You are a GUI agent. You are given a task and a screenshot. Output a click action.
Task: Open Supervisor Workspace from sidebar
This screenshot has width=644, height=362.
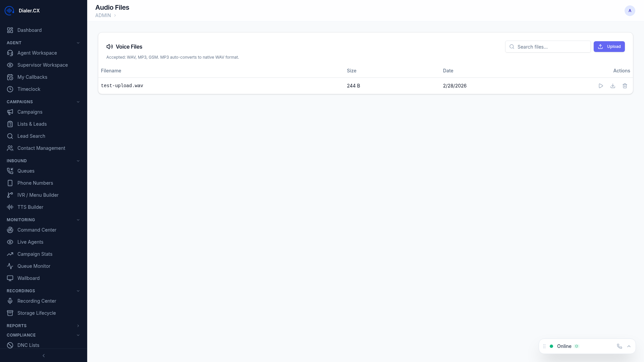pos(43,65)
